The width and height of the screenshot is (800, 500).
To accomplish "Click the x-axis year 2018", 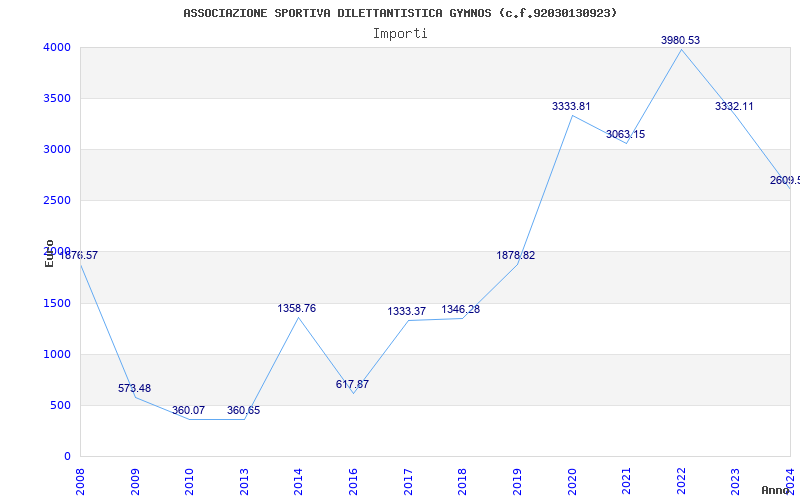I will click(x=462, y=481).
